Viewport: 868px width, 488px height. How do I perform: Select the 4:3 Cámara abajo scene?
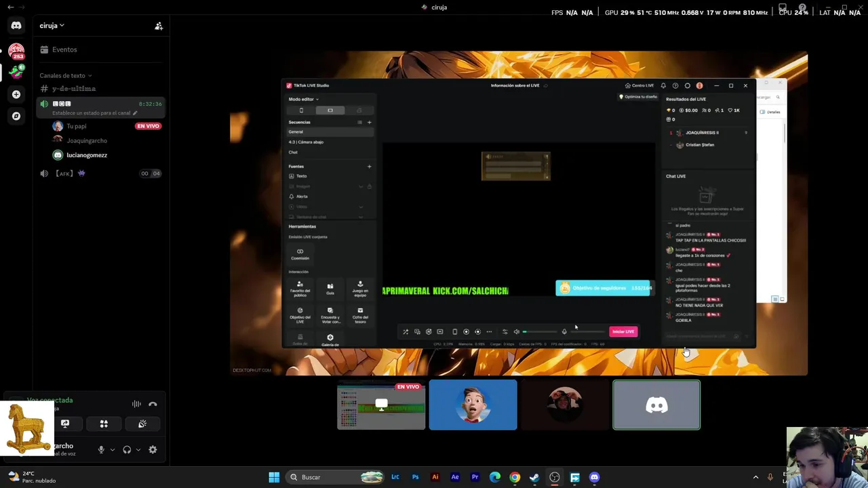(330, 142)
